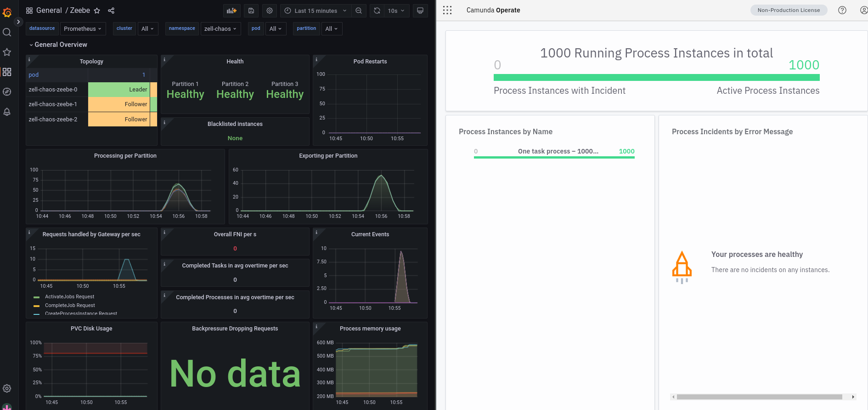
Task: Open the Configuration gear in the sidebar
Action: tap(7, 388)
